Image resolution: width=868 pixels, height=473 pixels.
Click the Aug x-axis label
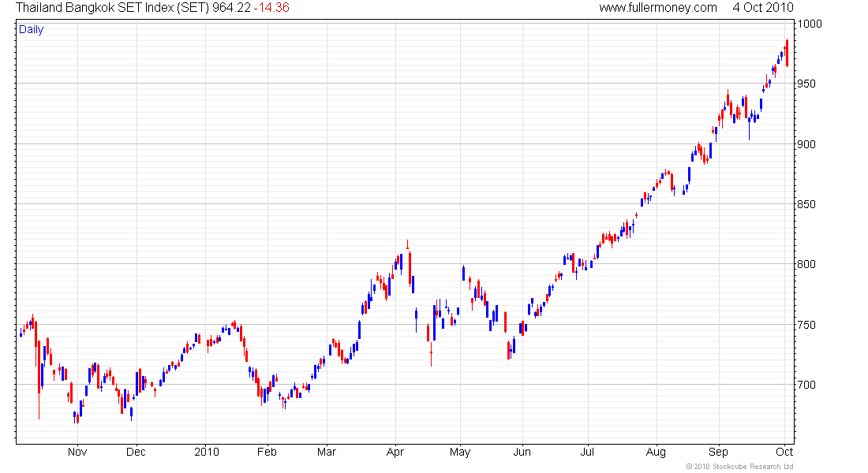click(x=656, y=452)
